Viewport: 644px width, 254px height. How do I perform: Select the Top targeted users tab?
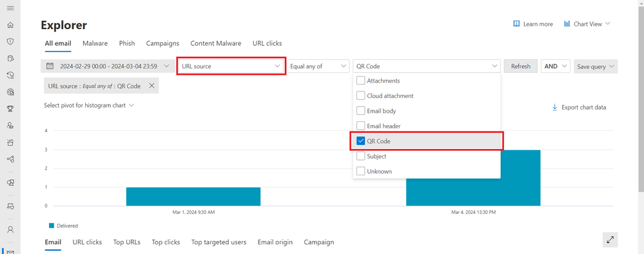[x=219, y=242]
